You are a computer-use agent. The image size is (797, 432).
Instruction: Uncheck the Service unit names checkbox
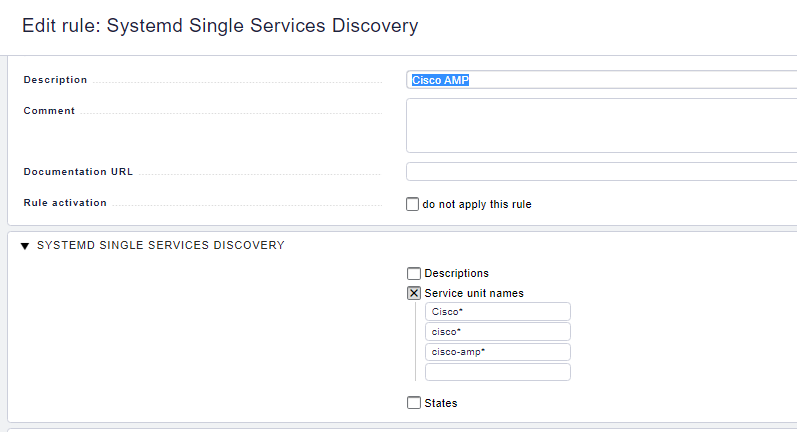click(414, 293)
